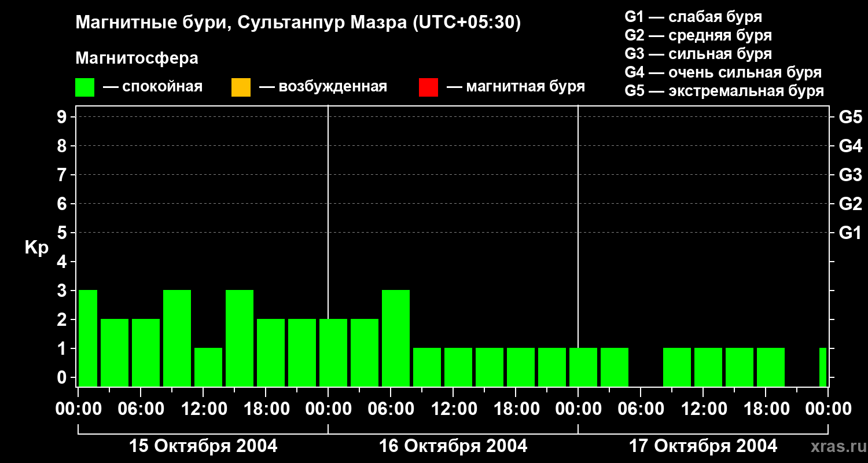The height and width of the screenshot is (463, 868).
Task: Select the "G4 — очень сильная буря" line
Action: click(x=723, y=72)
